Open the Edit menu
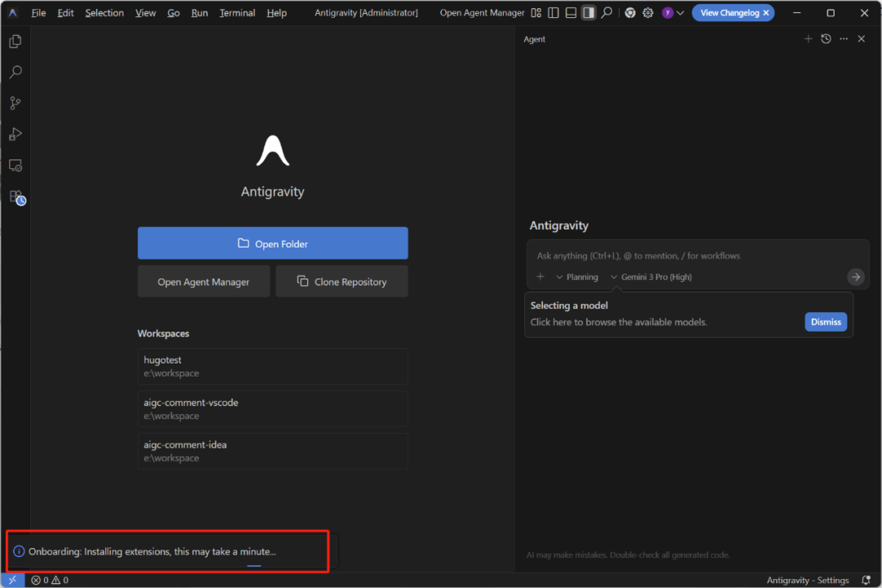 point(65,12)
